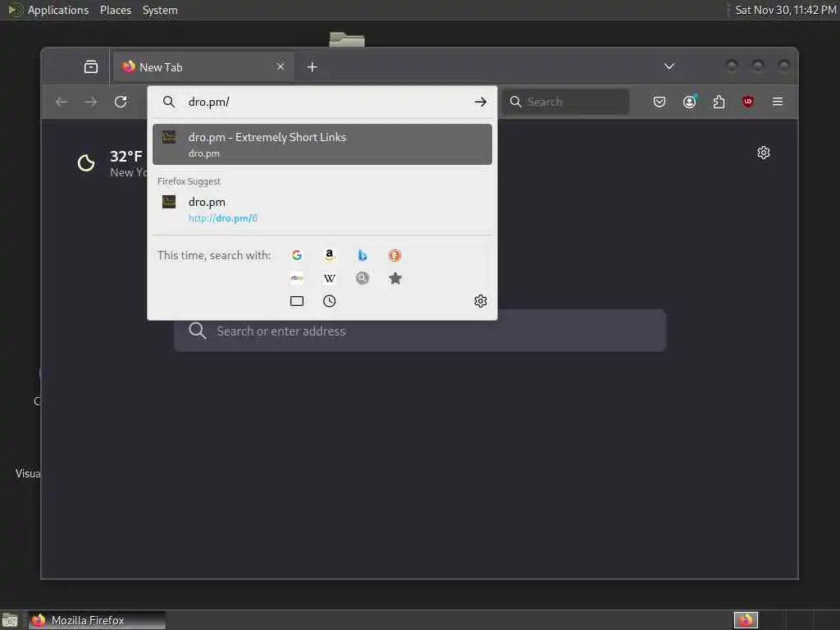Open a new tab with plus button
Viewport: 840px width, 630px height.
(x=313, y=67)
